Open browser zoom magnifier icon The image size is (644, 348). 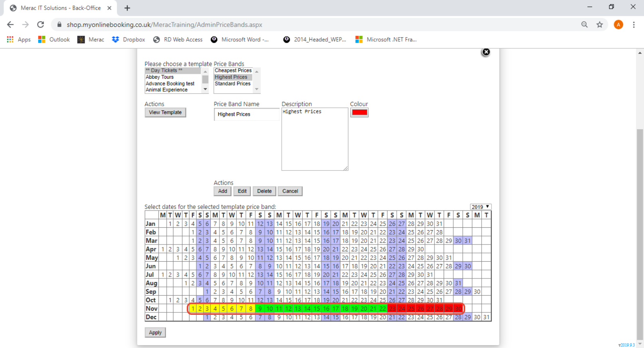pyautogui.click(x=585, y=25)
